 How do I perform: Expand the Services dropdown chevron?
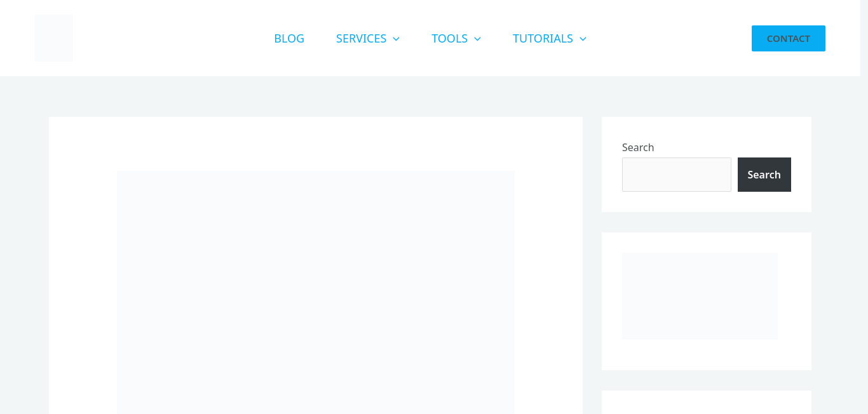click(x=396, y=39)
